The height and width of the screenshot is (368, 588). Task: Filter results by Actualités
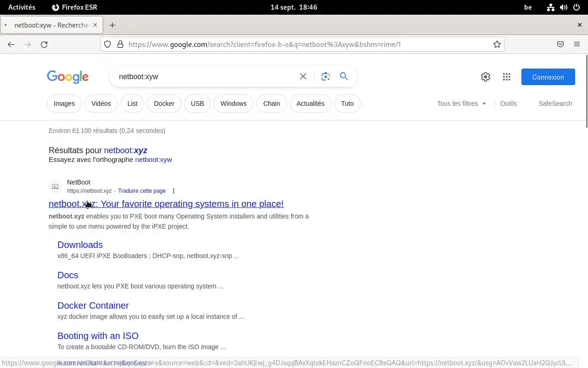coord(311,103)
